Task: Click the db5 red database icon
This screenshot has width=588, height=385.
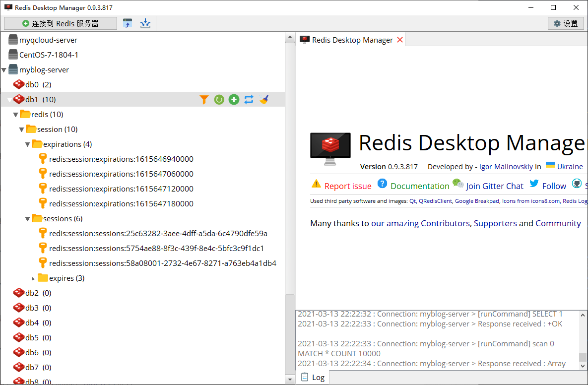Action: (19, 337)
